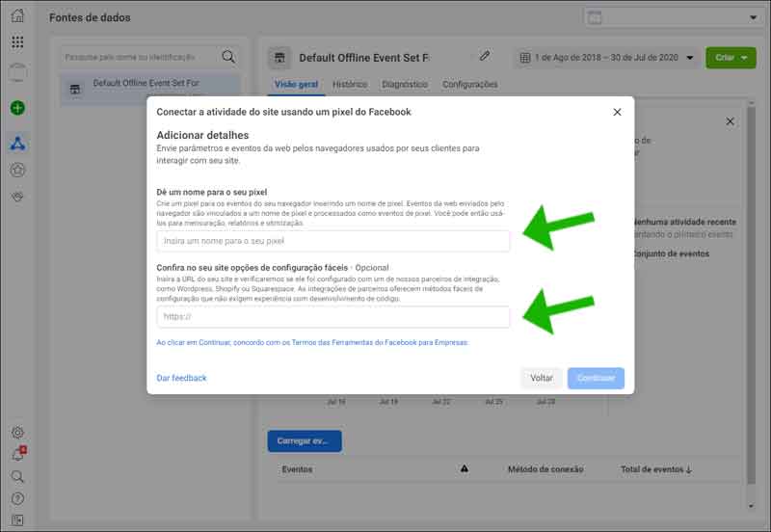The width and height of the screenshot is (771, 532).
Task: Open the all tools grid menu
Action: click(x=17, y=42)
